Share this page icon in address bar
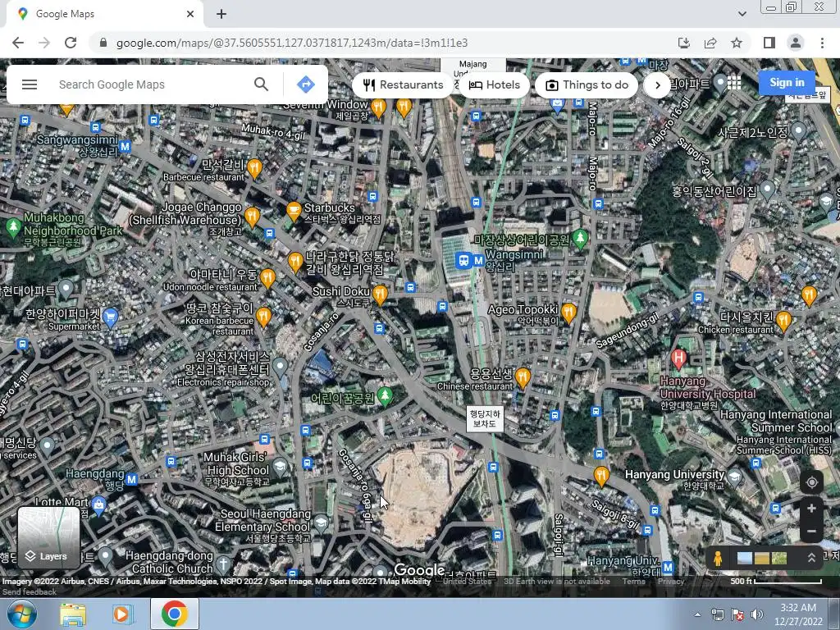The height and width of the screenshot is (630, 840). (710, 43)
